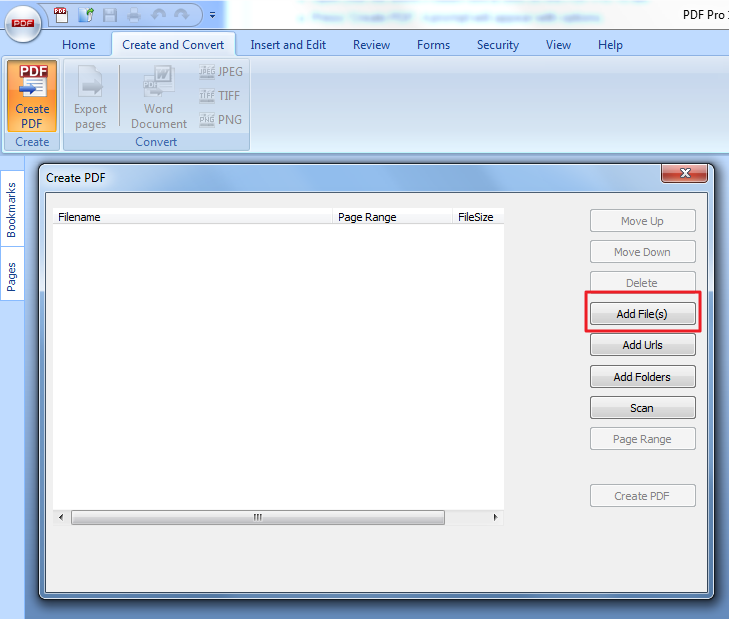This screenshot has height=619, width=729.
Task: Click the Word Document convert icon
Action: [x=158, y=96]
